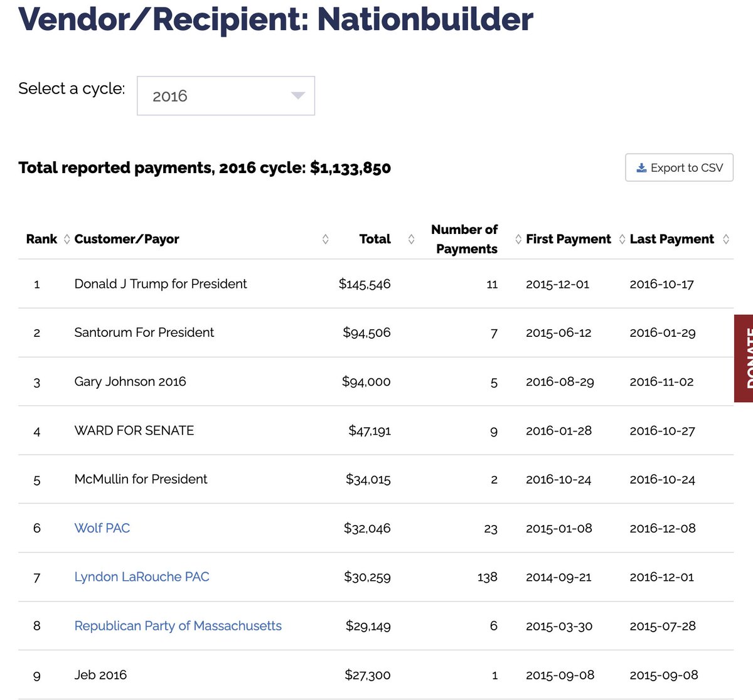Click the Last Payment header text

pyautogui.click(x=672, y=239)
